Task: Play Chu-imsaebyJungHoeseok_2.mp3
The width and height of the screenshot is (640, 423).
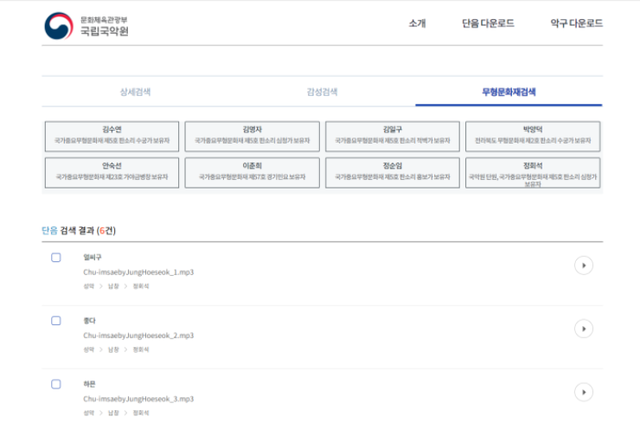Action: 584,329
